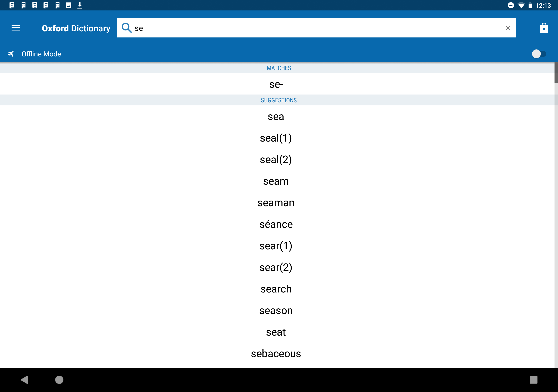This screenshot has width=558, height=392.
Task: Open the hamburger navigation menu
Action: tap(16, 28)
